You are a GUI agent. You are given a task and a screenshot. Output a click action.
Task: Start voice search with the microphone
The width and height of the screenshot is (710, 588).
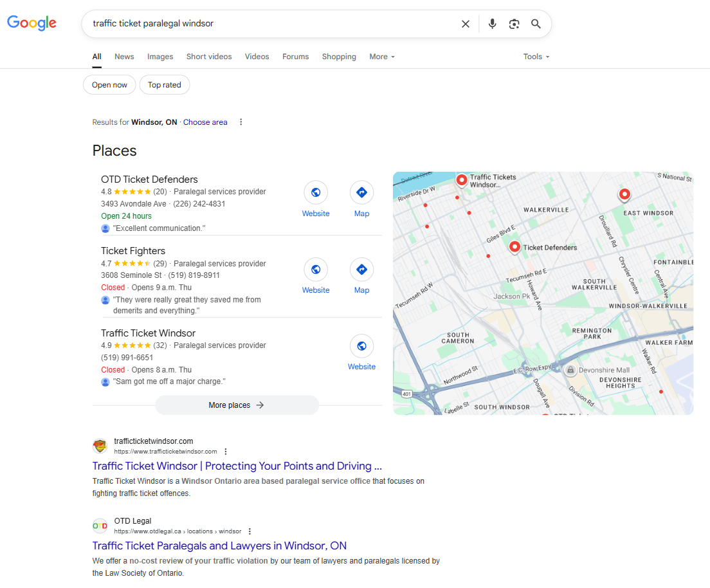coord(492,24)
